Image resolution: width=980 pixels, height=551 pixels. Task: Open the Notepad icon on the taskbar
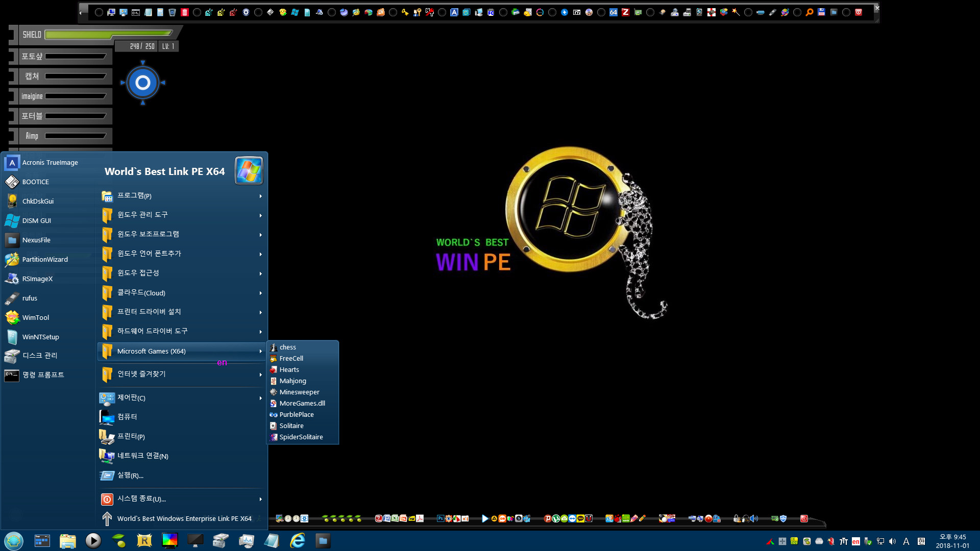pyautogui.click(x=272, y=540)
